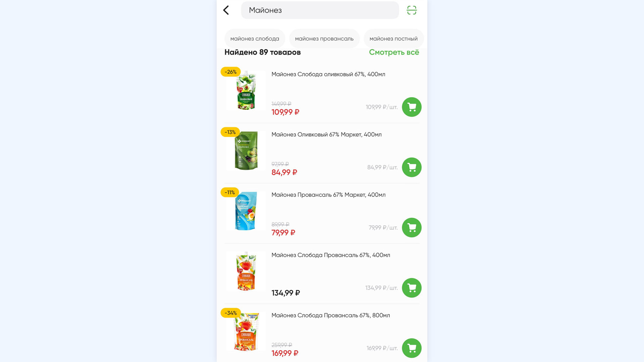Image resolution: width=644 pixels, height=362 pixels.
Task: Add Оливковый Маркет mayonnaise to cart
Action: click(412, 167)
